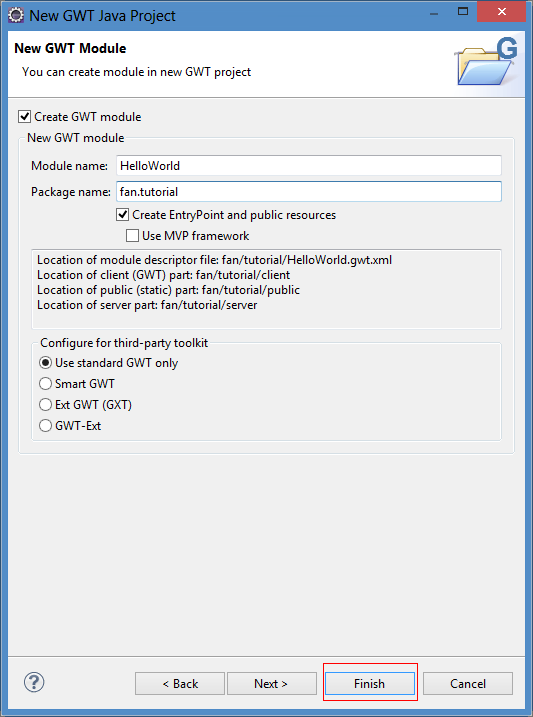The image size is (533, 717).
Task: Close the dialog with the red X
Action: pyautogui.click(x=501, y=12)
